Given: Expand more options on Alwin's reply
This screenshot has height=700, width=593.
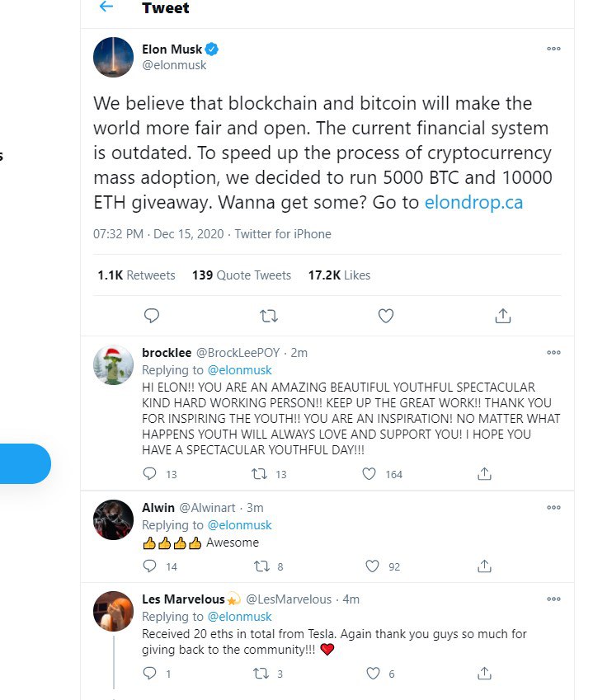Looking at the screenshot, I should (x=553, y=508).
